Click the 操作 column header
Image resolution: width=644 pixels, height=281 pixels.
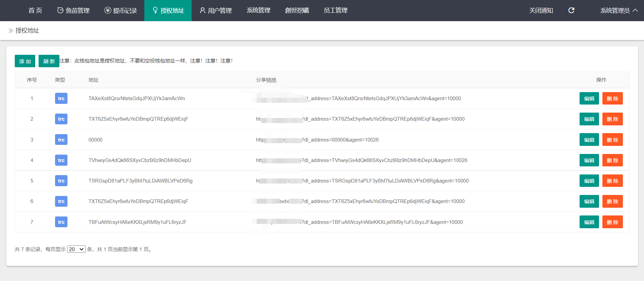coord(601,80)
